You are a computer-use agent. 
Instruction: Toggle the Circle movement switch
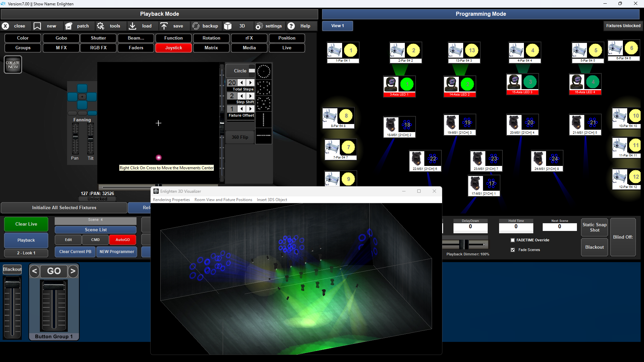pos(252,71)
